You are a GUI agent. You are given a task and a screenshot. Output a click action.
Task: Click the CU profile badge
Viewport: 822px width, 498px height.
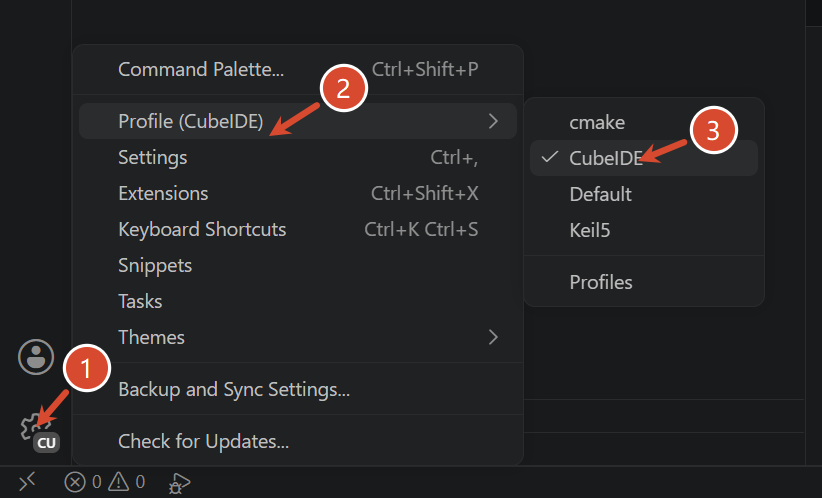[47, 443]
